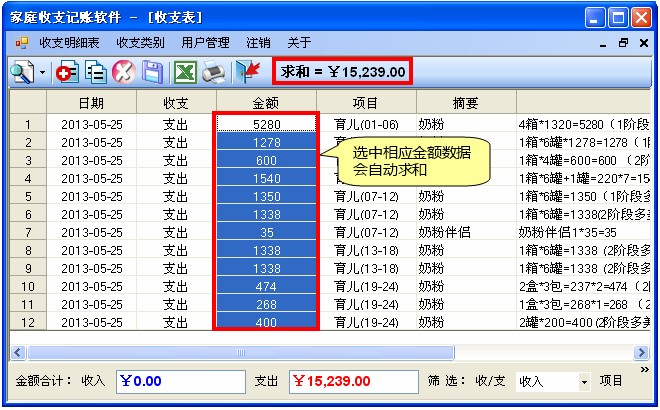Click the 育儿(01-06) project cell
This screenshot has height=410, width=660.
(366, 124)
